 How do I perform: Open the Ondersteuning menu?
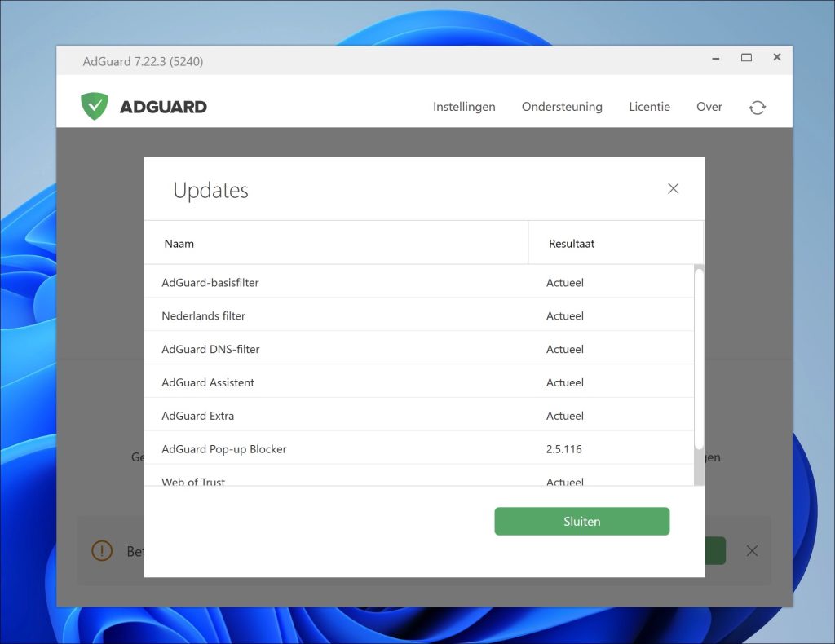point(562,107)
